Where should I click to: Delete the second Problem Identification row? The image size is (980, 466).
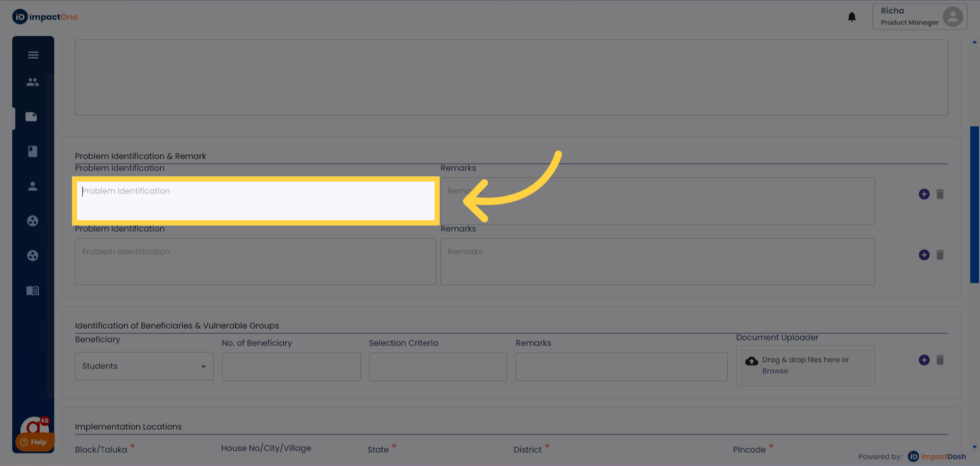pyautogui.click(x=940, y=255)
